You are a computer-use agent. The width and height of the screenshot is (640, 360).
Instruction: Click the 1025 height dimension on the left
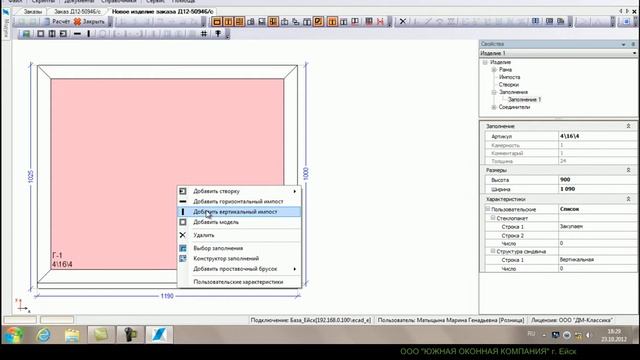[x=31, y=177]
